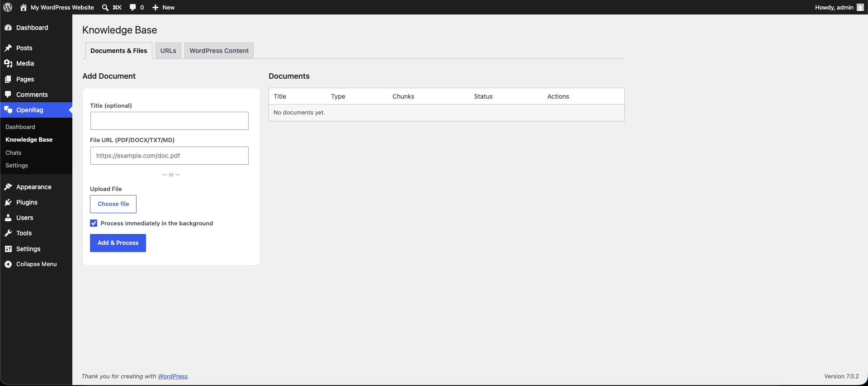Open the Tools menu label

[x=24, y=233]
